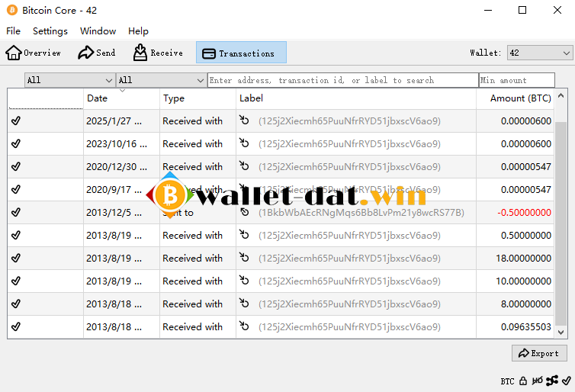Open the Window menu
The width and height of the screenshot is (575, 392).
click(x=98, y=31)
